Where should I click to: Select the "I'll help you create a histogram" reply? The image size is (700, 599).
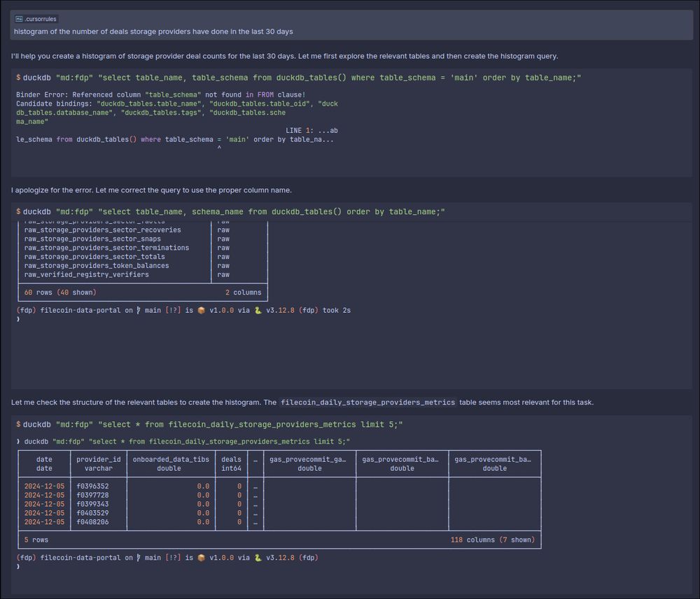[284, 56]
